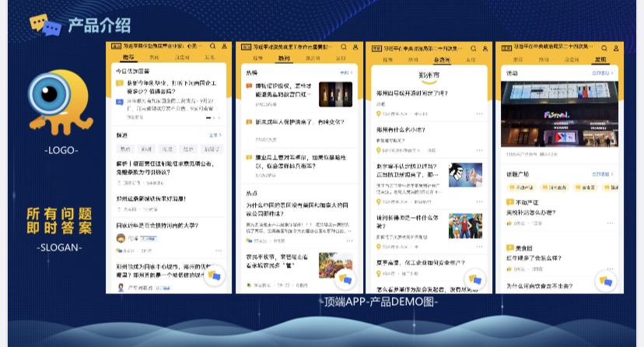Open the profile icon on the 推荐 screen
Viewport: 644px width, 347px height.
pyautogui.click(x=224, y=47)
